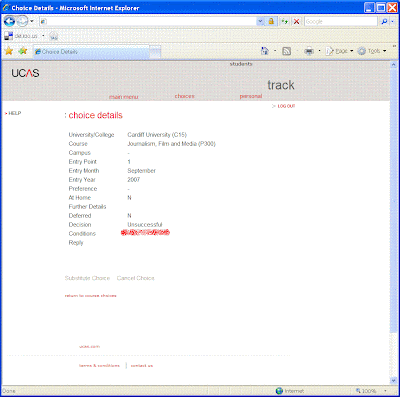Viewport: 400px width, 397px height.
Task: Open the recent pages dropdown beside Forward
Action: click(x=32, y=21)
